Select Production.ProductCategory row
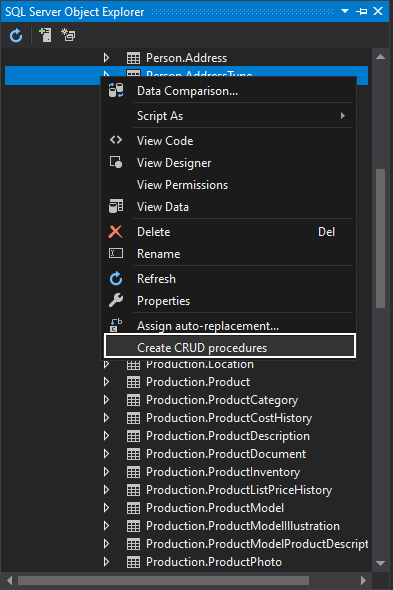 (x=186, y=400)
